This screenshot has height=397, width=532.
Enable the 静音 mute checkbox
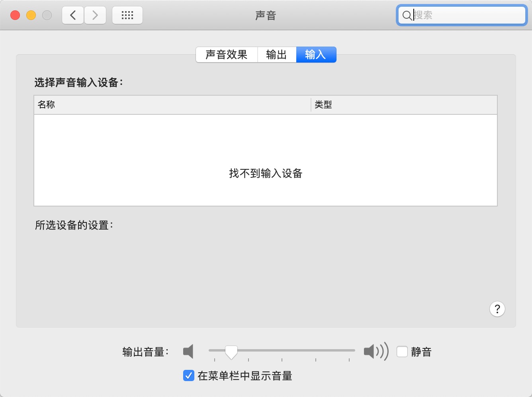coord(402,352)
